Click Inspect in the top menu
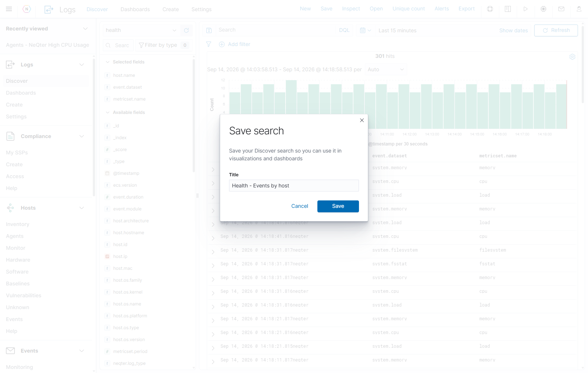Screen dimensions: 588x373 (x=351, y=9)
